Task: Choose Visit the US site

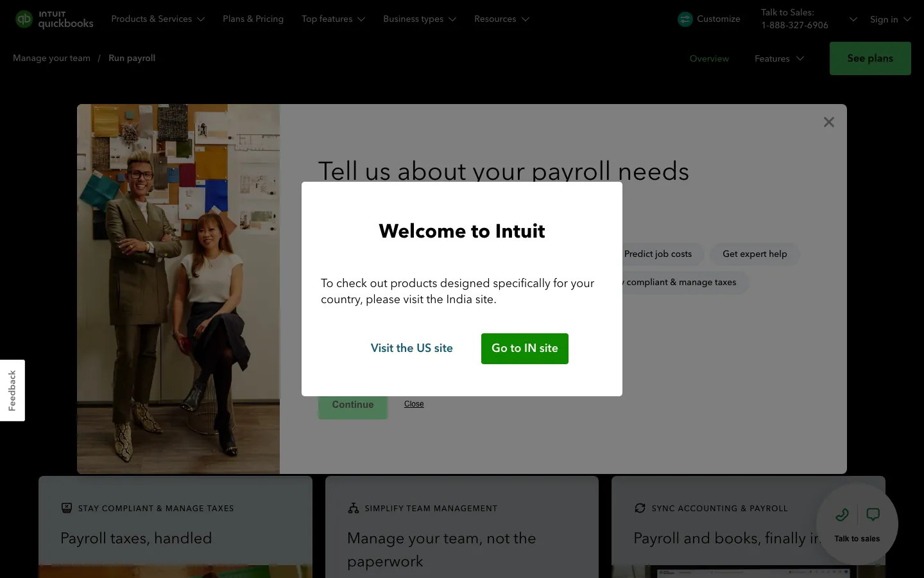Action: pos(412,348)
